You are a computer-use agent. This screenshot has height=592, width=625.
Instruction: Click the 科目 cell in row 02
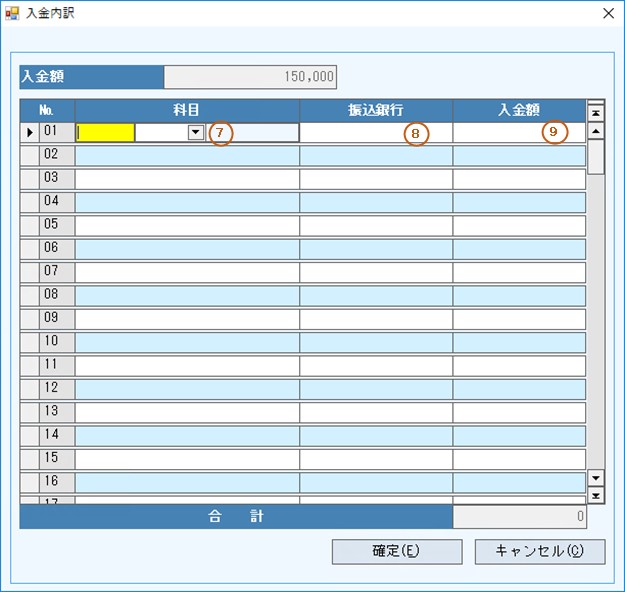pyautogui.click(x=187, y=155)
